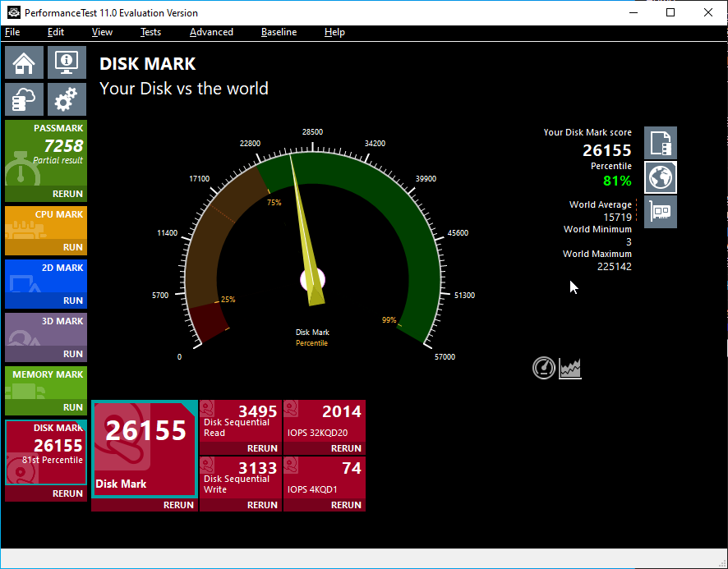Click the save results document icon
Screen dimensions: 728x569
661,143
